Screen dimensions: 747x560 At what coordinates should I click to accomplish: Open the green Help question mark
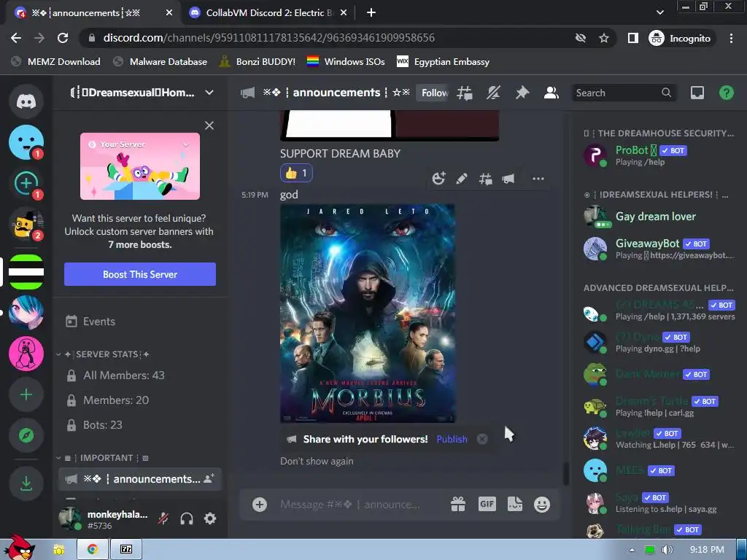pyautogui.click(x=726, y=93)
